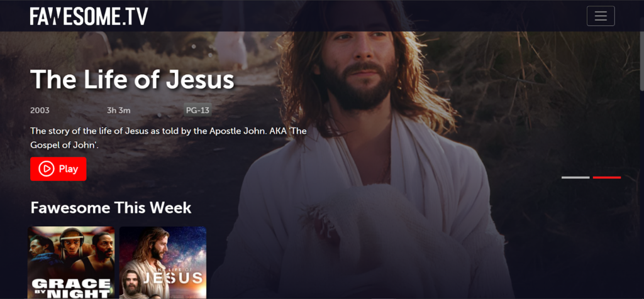Open the Grace by Night poster thumbnail
Screen dimensions: 644x299
(71, 263)
